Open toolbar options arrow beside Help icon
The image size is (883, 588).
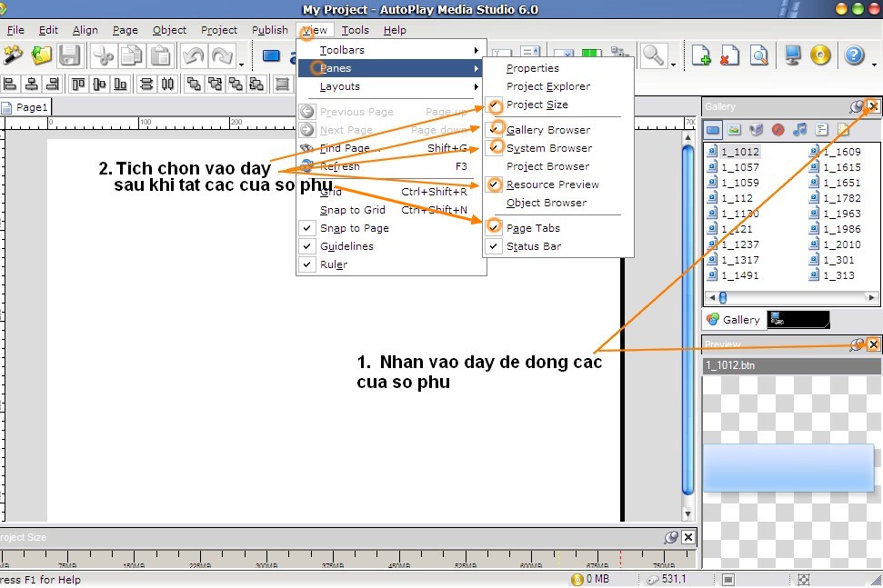pyautogui.click(x=874, y=65)
